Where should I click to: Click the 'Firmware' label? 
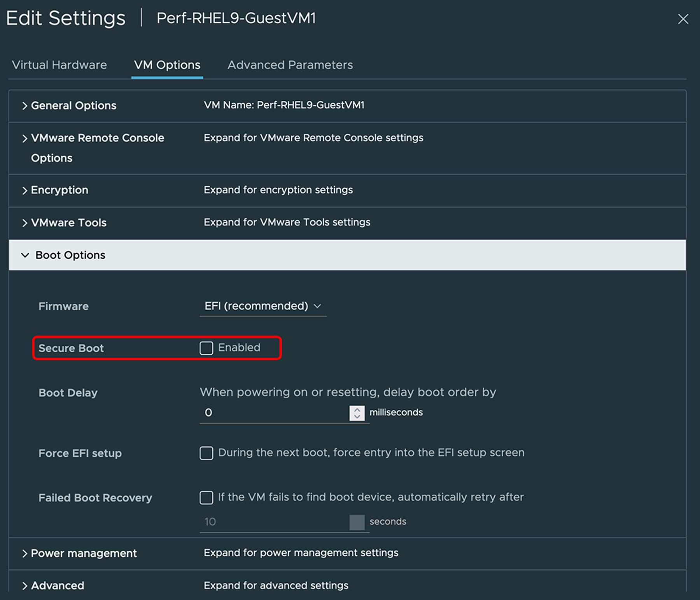[x=63, y=306]
